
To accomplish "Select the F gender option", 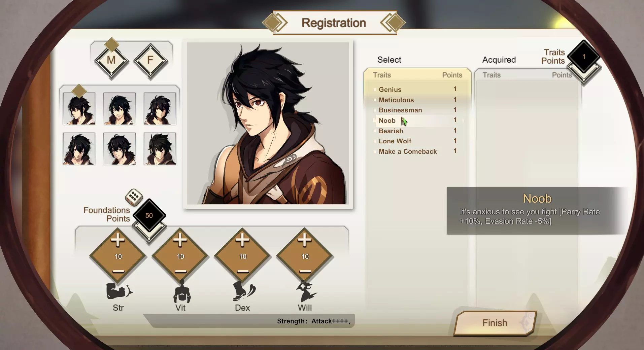I will coord(150,61).
